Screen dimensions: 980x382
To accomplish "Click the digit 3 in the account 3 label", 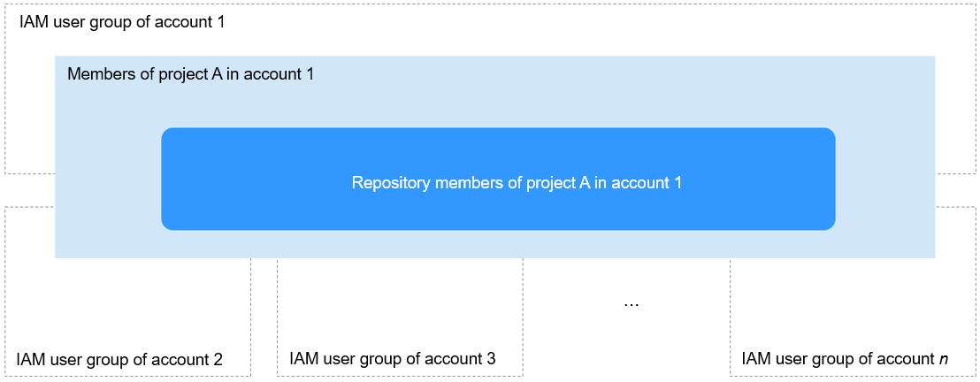I will (x=491, y=359).
